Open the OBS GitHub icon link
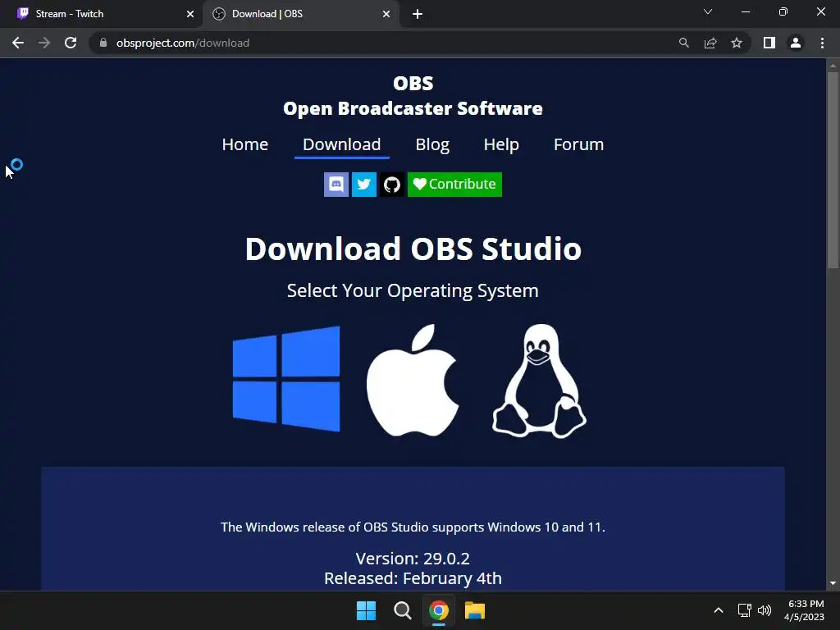The image size is (840, 630). [392, 185]
